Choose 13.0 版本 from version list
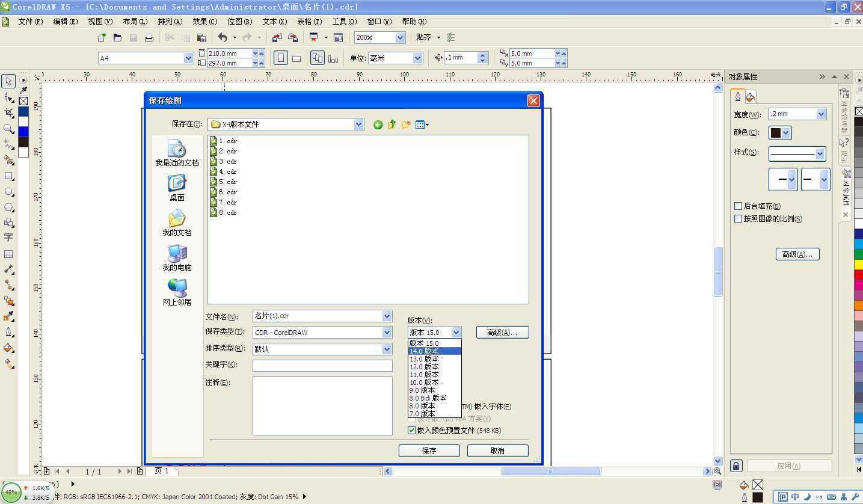Viewport: 863px width, 504px height. [434, 359]
